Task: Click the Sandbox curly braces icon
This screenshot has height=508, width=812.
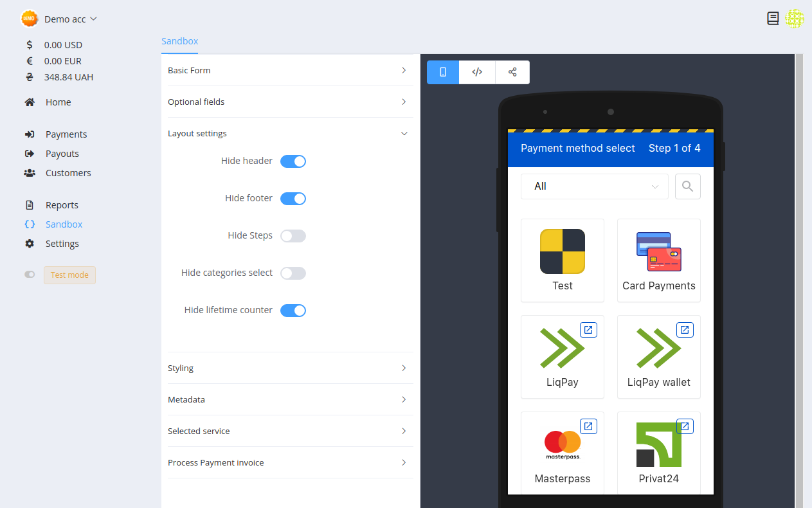Action: coord(30,224)
